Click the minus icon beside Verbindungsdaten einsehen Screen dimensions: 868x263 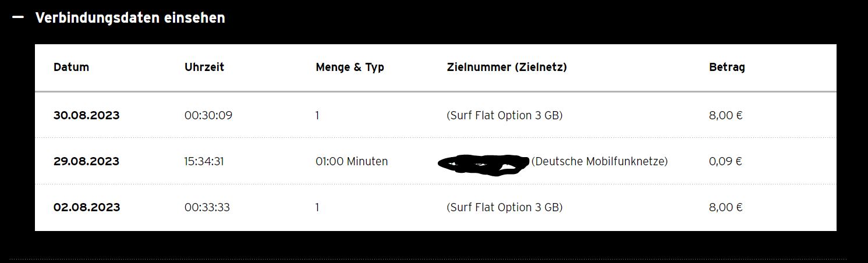(18, 17)
